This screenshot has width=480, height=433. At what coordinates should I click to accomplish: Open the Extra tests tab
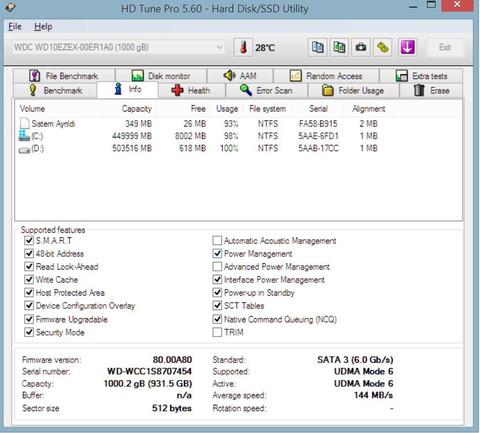click(421, 76)
